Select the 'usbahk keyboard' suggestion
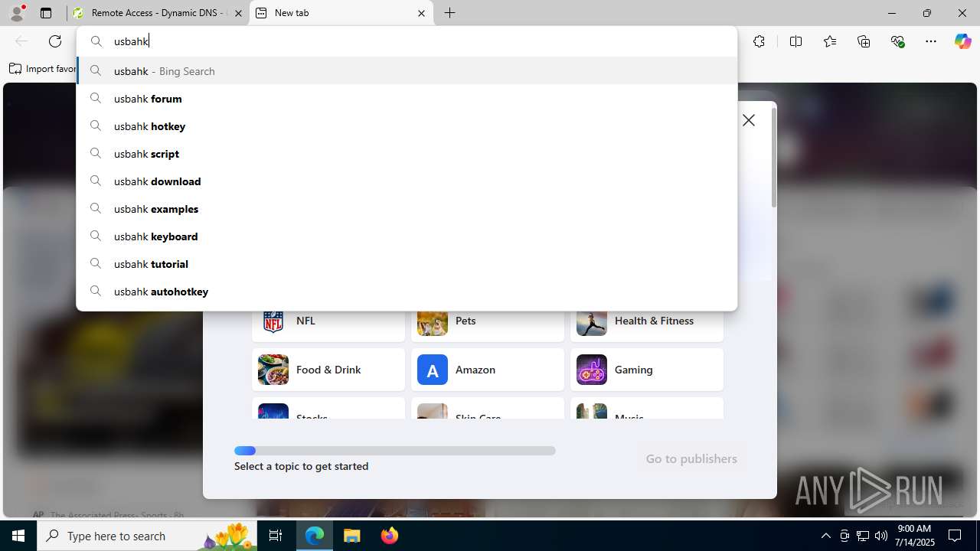The image size is (980, 551). point(407,236)
